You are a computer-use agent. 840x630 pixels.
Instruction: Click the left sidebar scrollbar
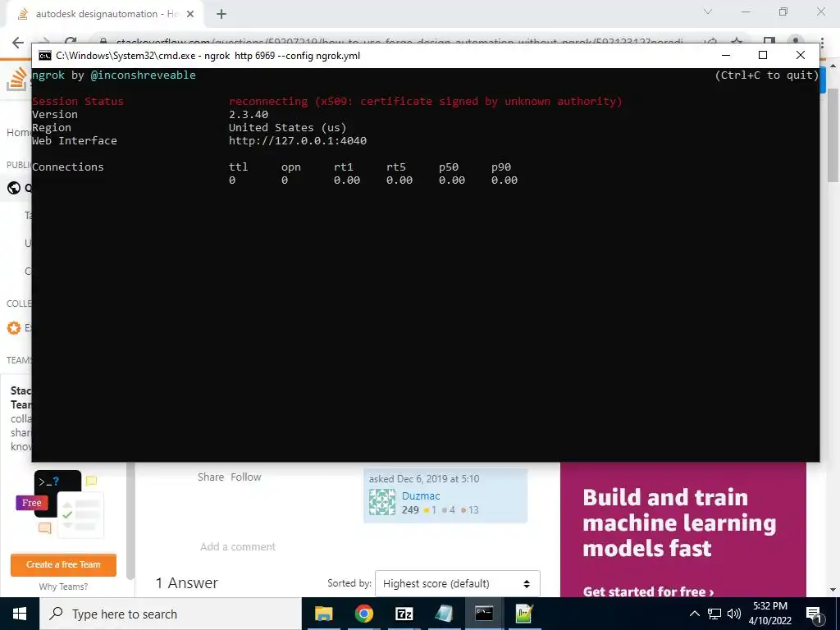coord(130,519)
